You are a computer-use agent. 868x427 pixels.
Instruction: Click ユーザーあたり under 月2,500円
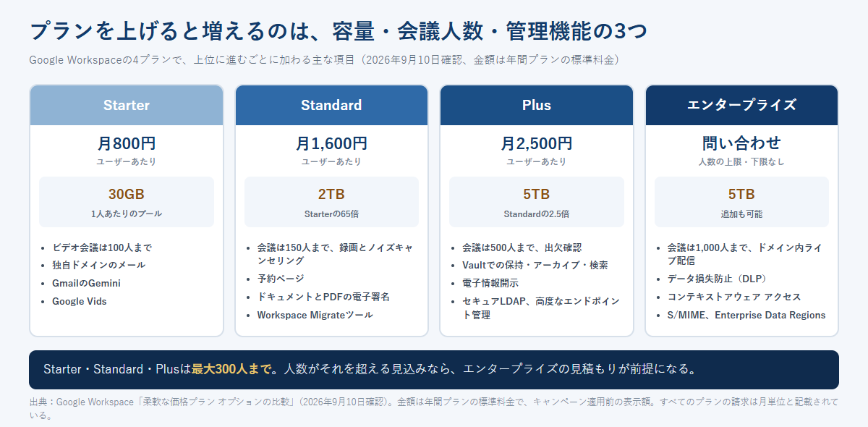(537, 161)
